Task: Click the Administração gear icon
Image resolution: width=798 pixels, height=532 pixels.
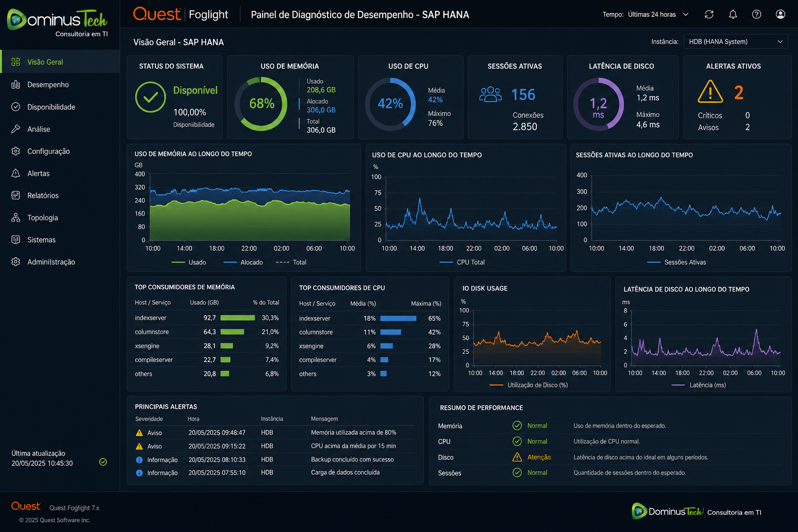Action: (x=16, y=262)
